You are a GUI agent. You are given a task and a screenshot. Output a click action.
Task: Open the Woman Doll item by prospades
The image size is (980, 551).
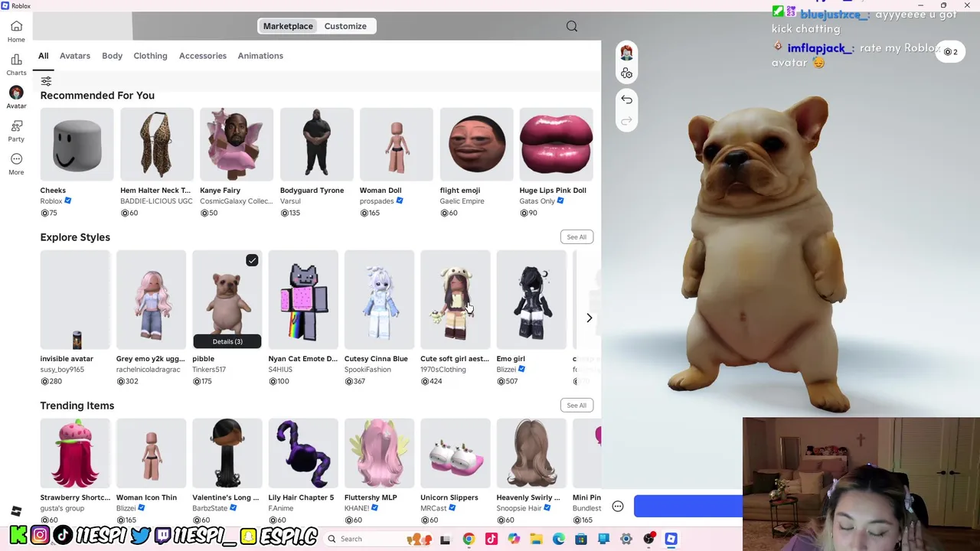point(396,145)
